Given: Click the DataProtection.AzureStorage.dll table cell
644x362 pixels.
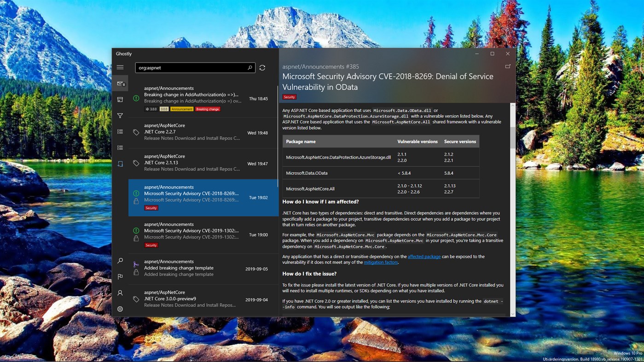Looking at the screenshot, I should [338, 157].
